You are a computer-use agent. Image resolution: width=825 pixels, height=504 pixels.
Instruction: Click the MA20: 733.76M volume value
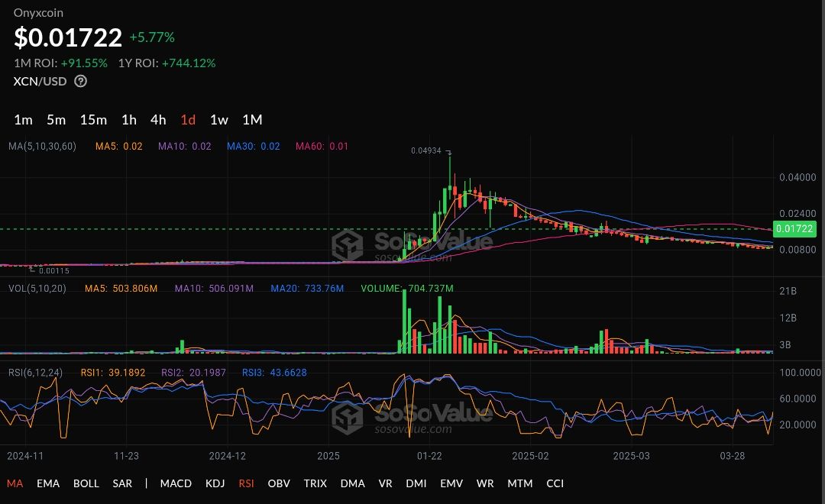[x=307, y=289]
